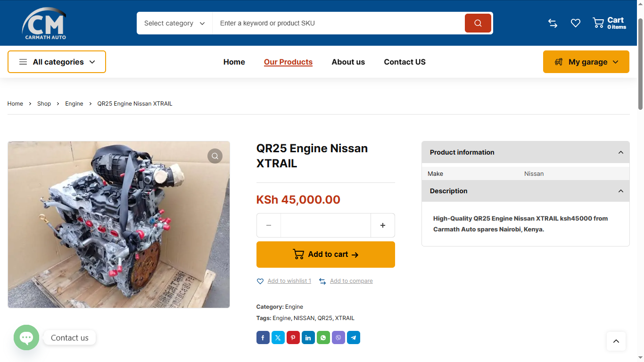
Task: Increase quantity with the plus button
Action: point(382,225)
